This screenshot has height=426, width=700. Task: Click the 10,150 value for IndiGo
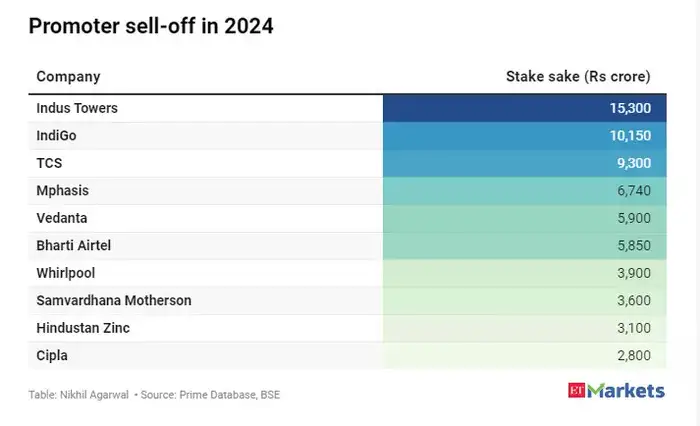[x=627, y=135]
